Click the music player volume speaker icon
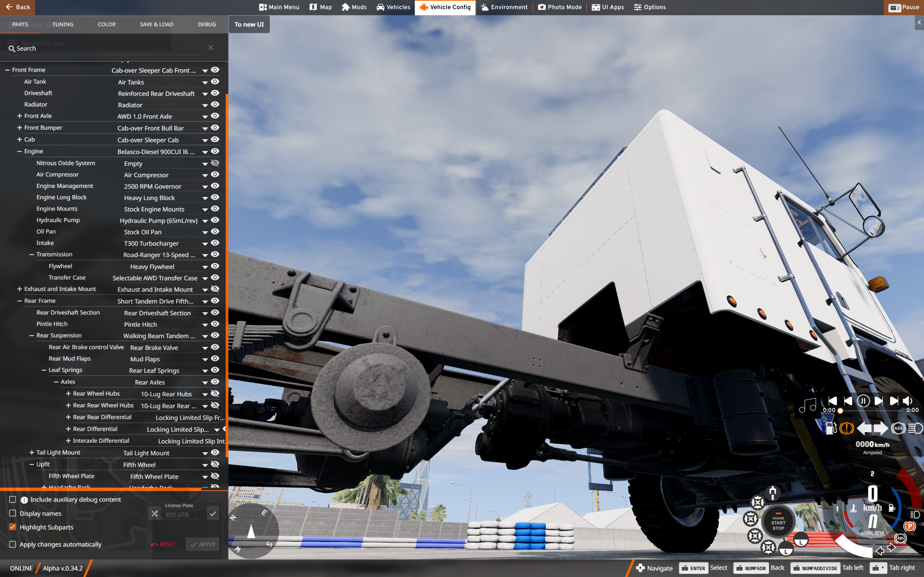Image resolution: width=924 pixels, height=577 pixels. (x=908, y=401)
